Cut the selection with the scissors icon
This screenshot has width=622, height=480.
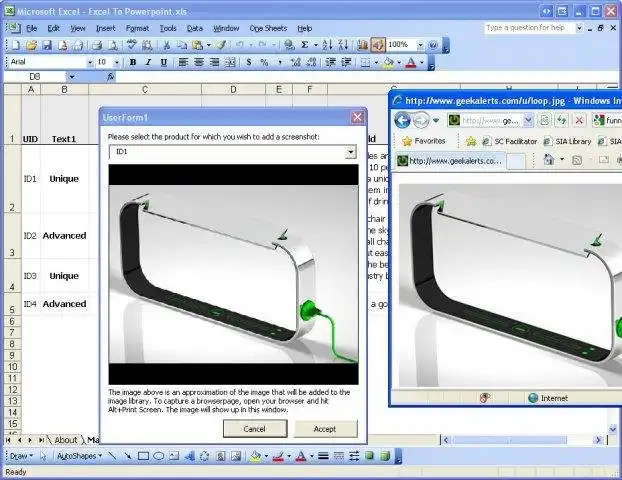(x=167, y=45)
